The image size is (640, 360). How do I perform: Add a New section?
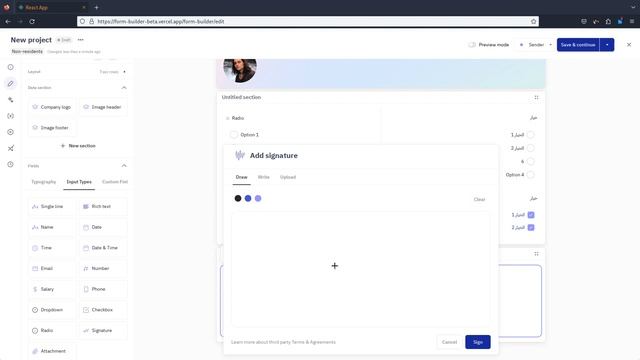tap(78, 146)
